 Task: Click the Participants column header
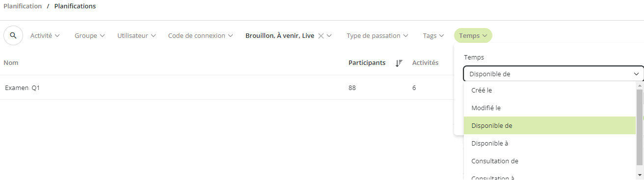[x=367, y=63]
